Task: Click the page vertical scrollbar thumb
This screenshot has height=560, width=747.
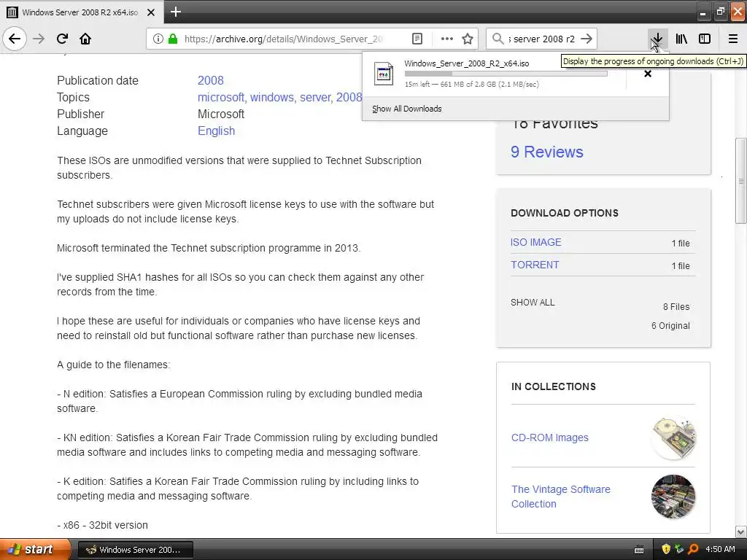Action: pyautogui.click(x=740, y=181)
